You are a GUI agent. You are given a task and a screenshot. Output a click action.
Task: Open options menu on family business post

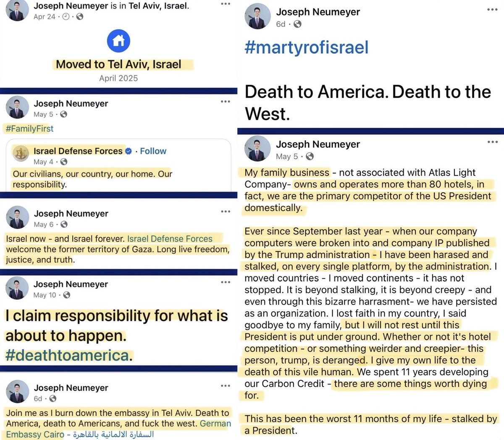pos(492,142)
